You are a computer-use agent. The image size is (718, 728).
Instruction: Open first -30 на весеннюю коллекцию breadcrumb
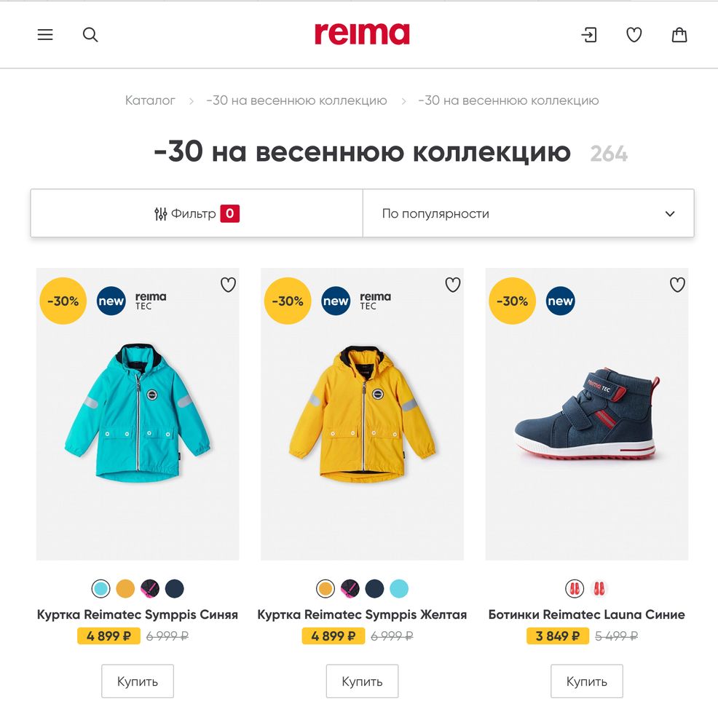pyautogui.click(x=297, y=100)
